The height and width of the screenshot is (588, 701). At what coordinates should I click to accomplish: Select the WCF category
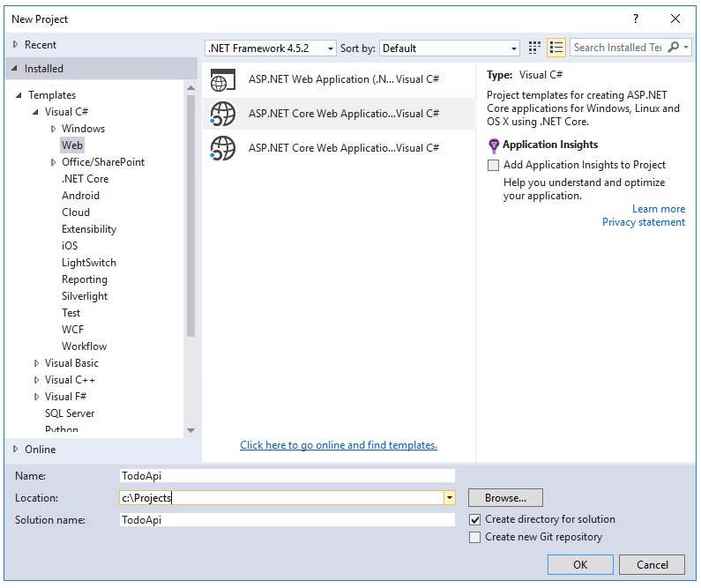(x=72, y=330)
